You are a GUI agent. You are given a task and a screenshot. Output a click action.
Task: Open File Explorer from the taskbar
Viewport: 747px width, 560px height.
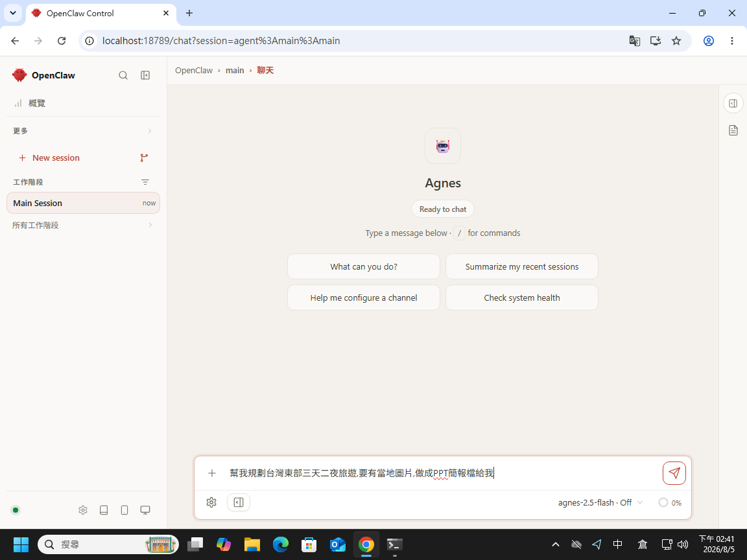point(252,544)
